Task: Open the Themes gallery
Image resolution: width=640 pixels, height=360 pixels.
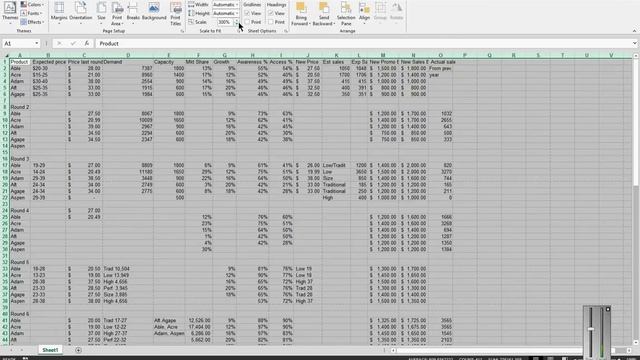Action: point(10,12)
